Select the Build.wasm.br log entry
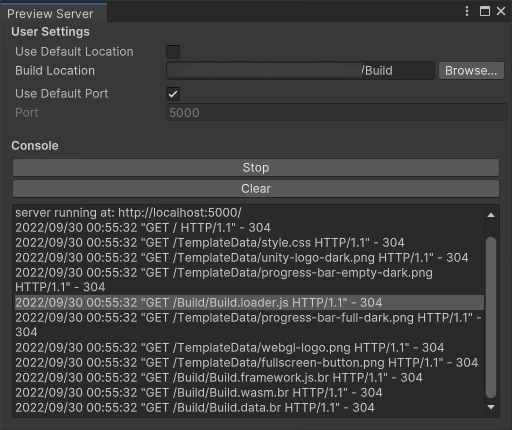The width and height of the screenshot is (512, 430). 249,393
